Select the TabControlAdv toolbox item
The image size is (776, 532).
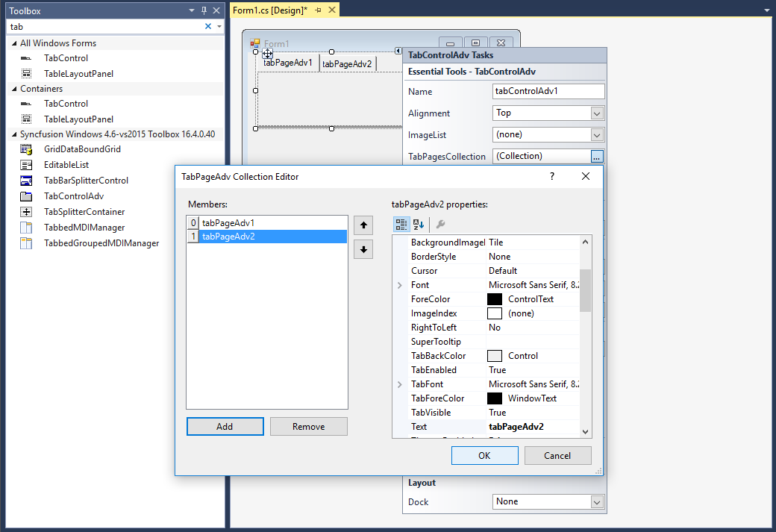click(x=73, y=196)
